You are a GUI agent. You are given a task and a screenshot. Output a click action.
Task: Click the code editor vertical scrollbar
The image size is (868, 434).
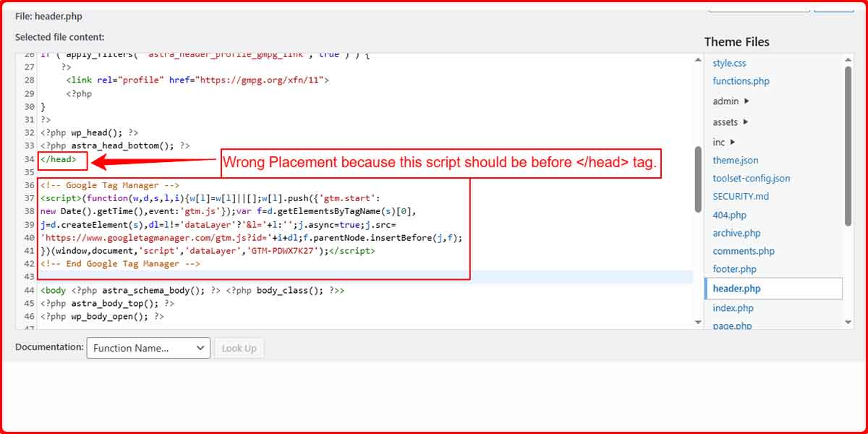(698, 179)
